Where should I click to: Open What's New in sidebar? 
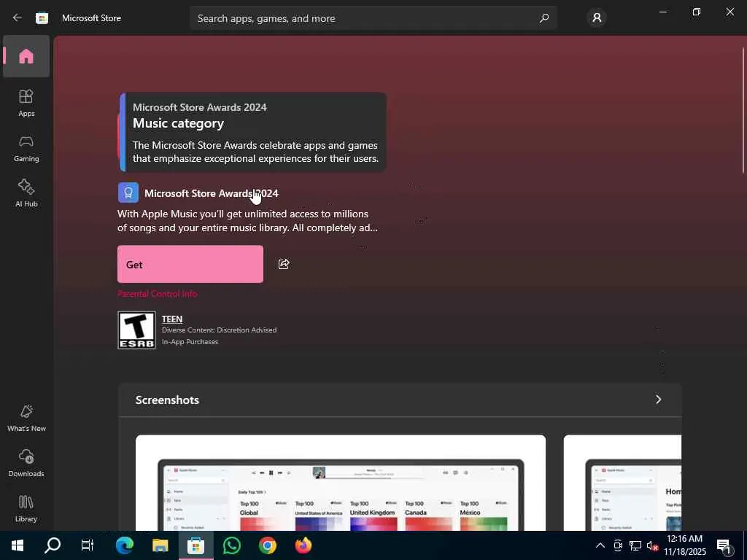point(26,418)
